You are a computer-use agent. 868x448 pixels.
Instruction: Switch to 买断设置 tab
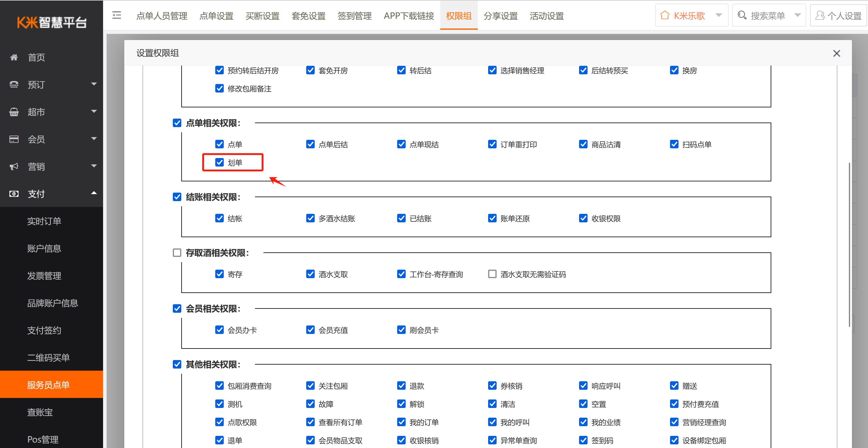(263, 16)
